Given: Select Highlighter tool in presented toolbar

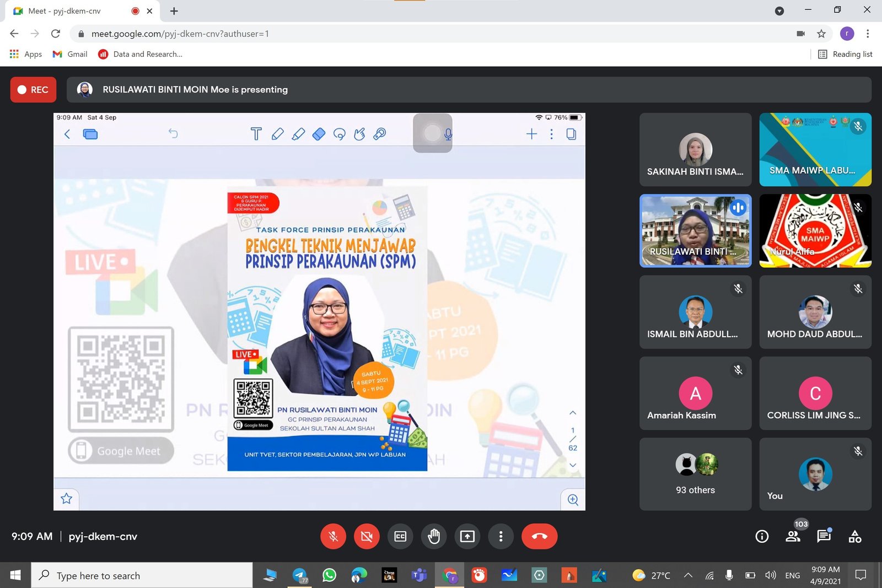Looking at the screenshot, I should pos(298,134).
